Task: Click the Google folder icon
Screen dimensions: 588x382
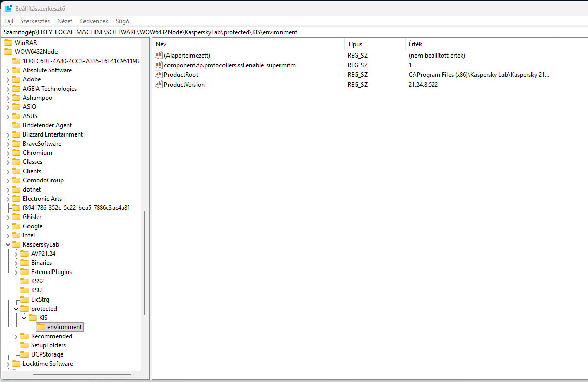Action: 16,226
